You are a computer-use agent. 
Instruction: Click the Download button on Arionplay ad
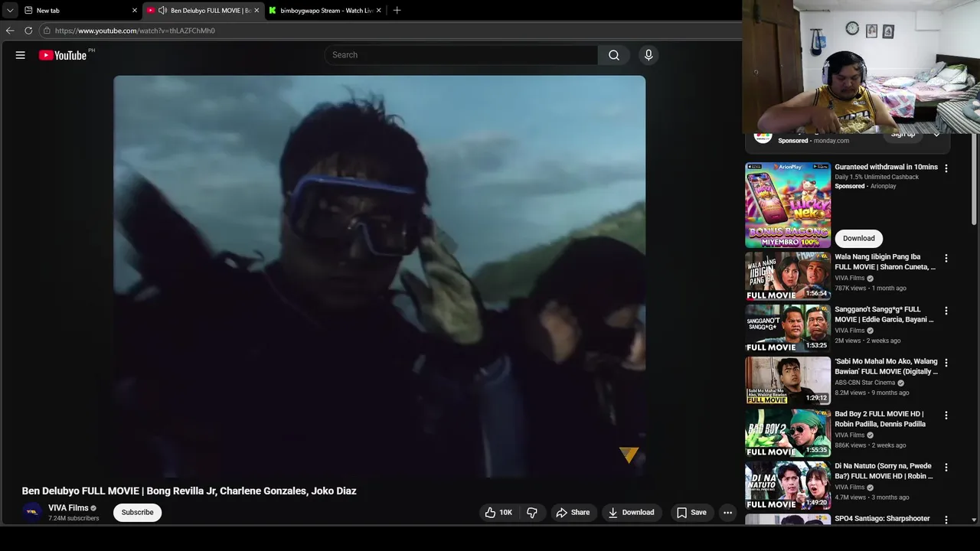858,238
